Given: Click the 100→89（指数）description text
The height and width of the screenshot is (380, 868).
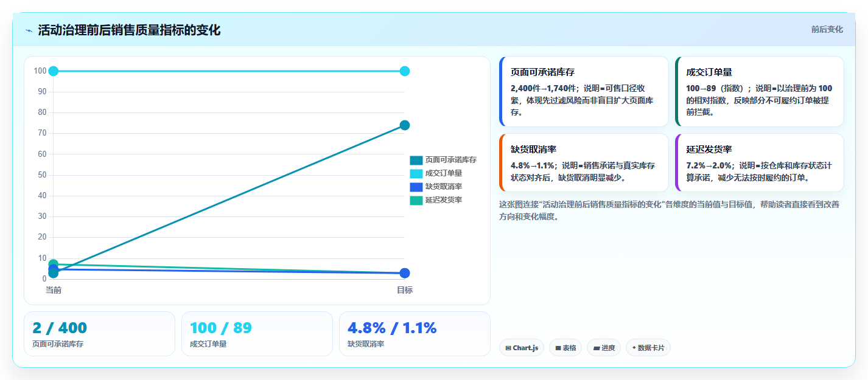Looking at the screenshot, I should point(759,100).
